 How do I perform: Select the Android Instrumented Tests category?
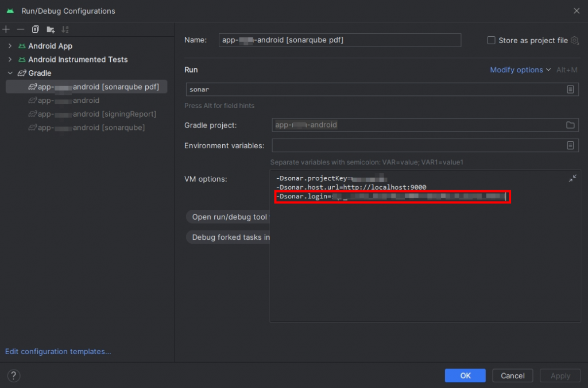click(78, 59)
